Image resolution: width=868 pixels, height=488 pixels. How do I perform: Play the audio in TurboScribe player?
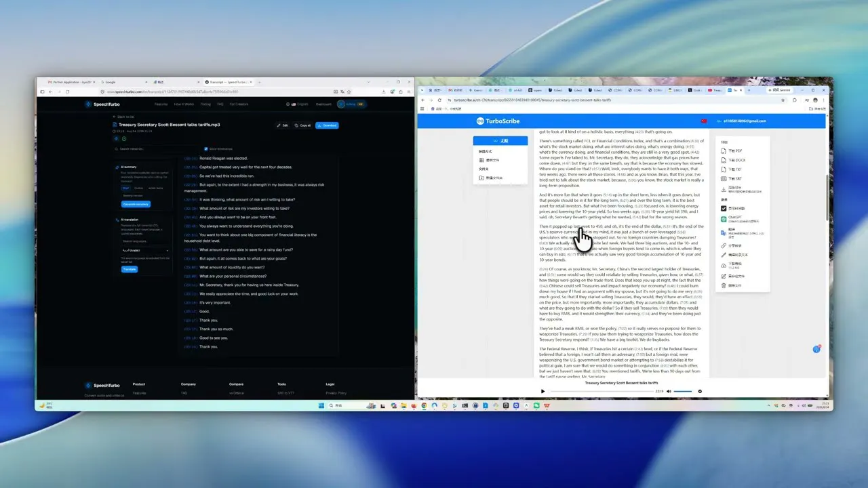tap(542, 391)
